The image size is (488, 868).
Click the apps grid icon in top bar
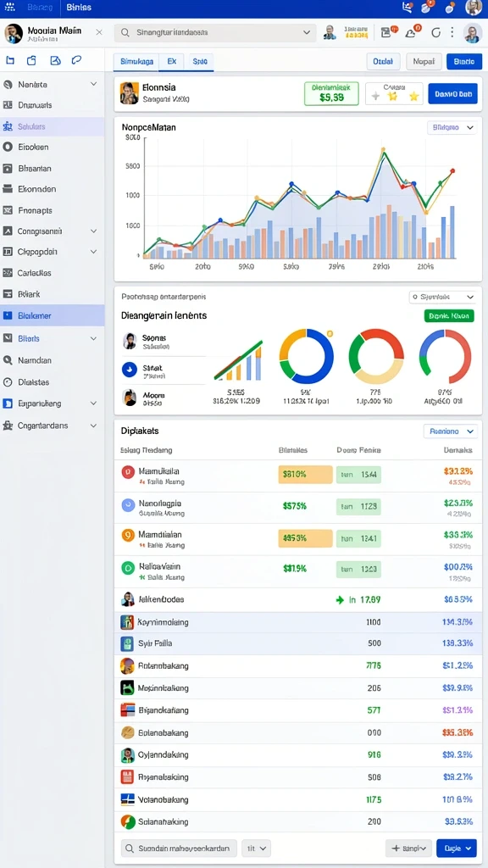point(8,7)
